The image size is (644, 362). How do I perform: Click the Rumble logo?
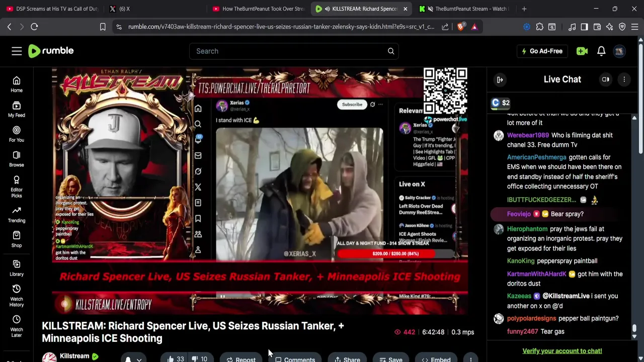click(51, 51)
